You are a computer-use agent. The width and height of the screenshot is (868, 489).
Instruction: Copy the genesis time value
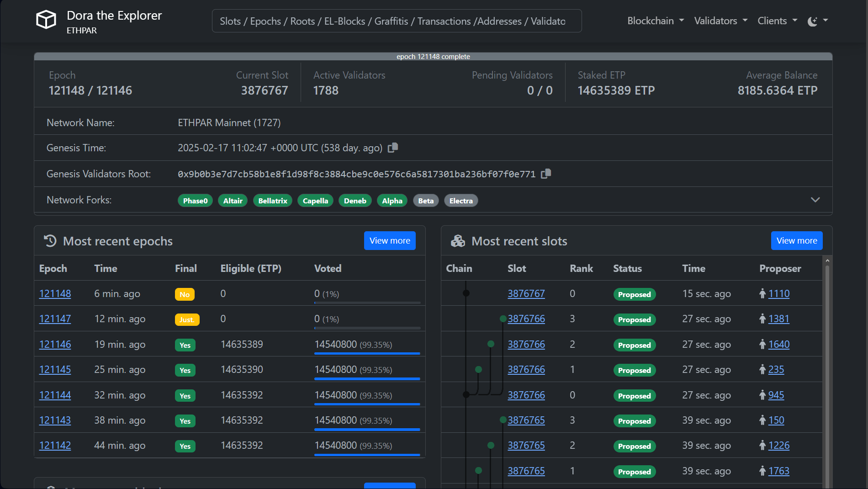pos(393,148)
